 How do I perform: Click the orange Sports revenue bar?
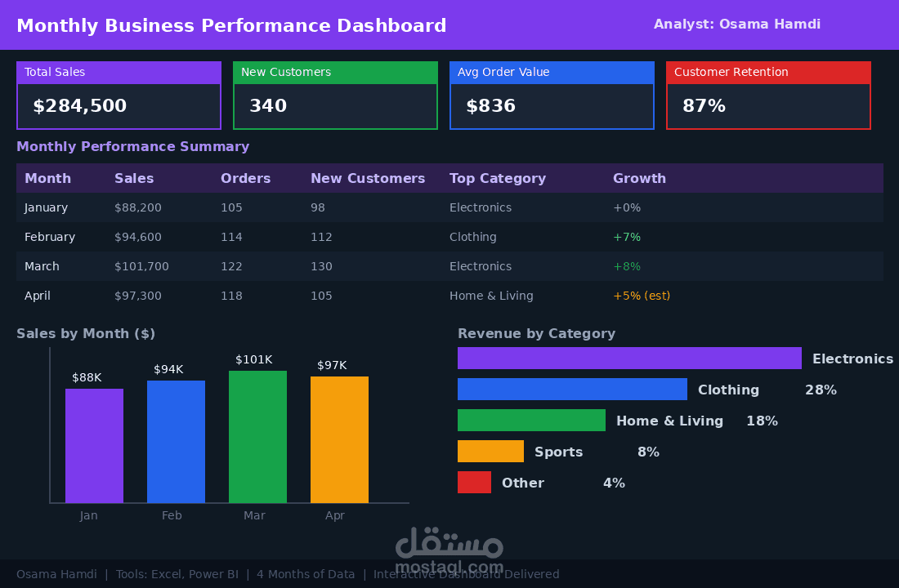491,451
